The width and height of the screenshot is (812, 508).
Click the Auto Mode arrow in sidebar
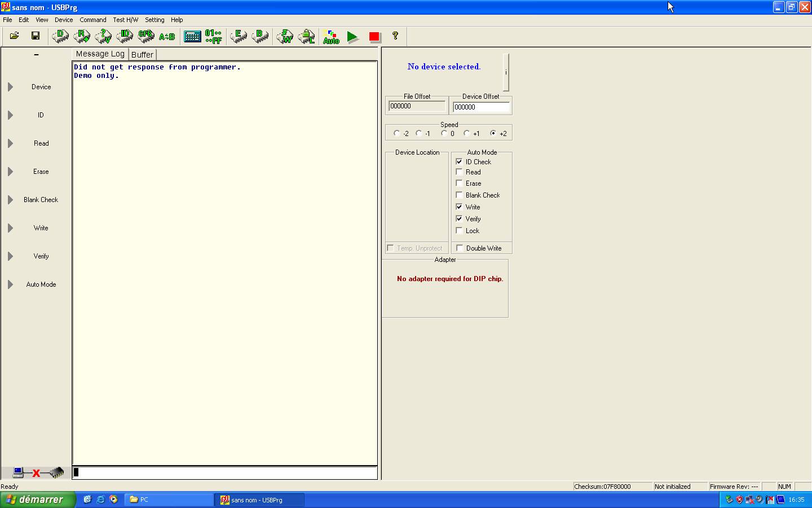10,284
